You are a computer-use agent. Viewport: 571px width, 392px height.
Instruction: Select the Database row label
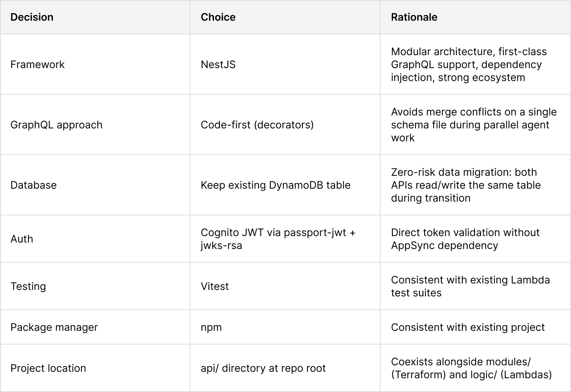[34, 185]
